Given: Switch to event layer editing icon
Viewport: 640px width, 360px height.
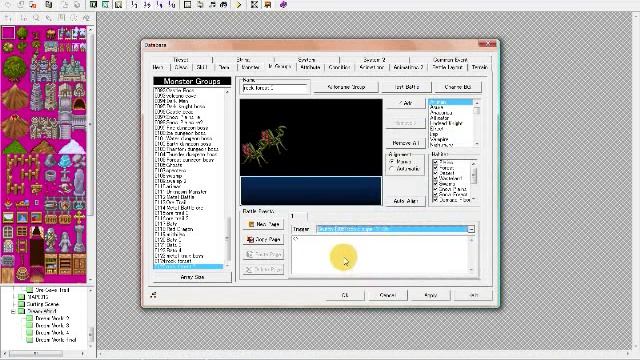Looking at the screenshot, I should pyautogui.click(x=118, y=5).
